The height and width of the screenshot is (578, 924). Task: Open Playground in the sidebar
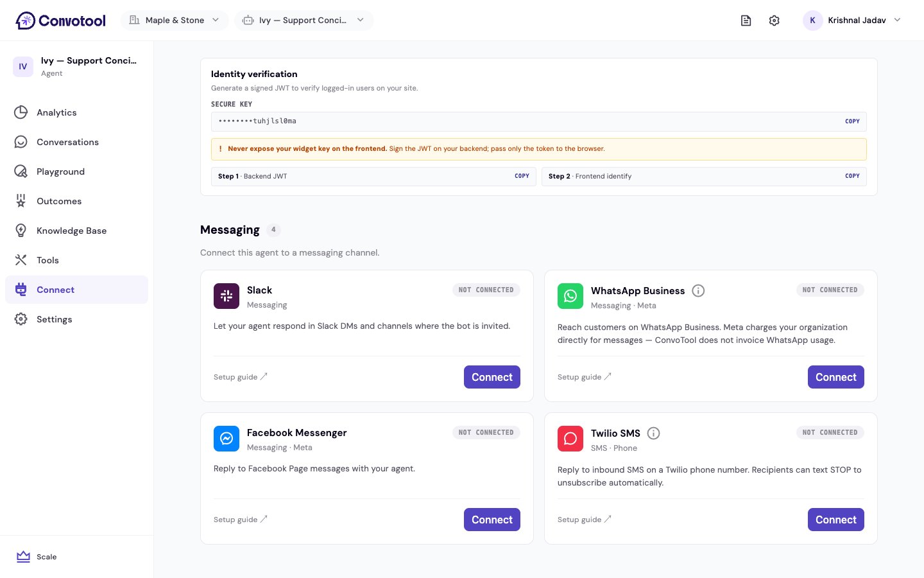point(76,171)
